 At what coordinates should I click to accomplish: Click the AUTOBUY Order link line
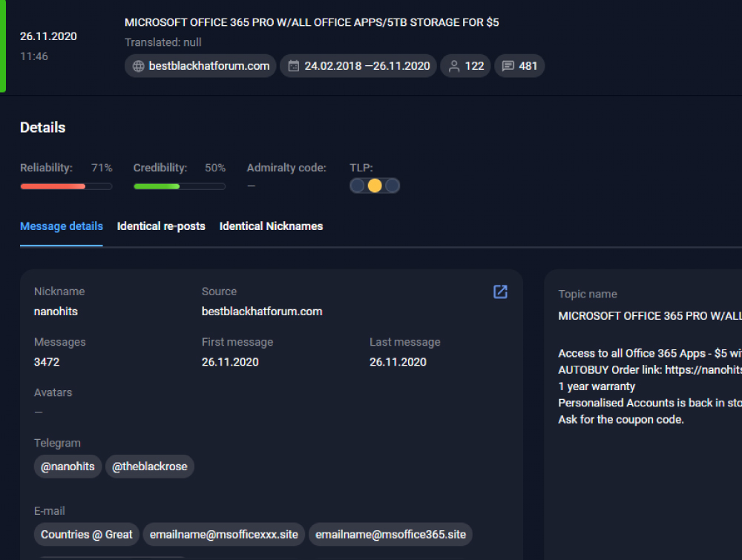click(650, 370)
